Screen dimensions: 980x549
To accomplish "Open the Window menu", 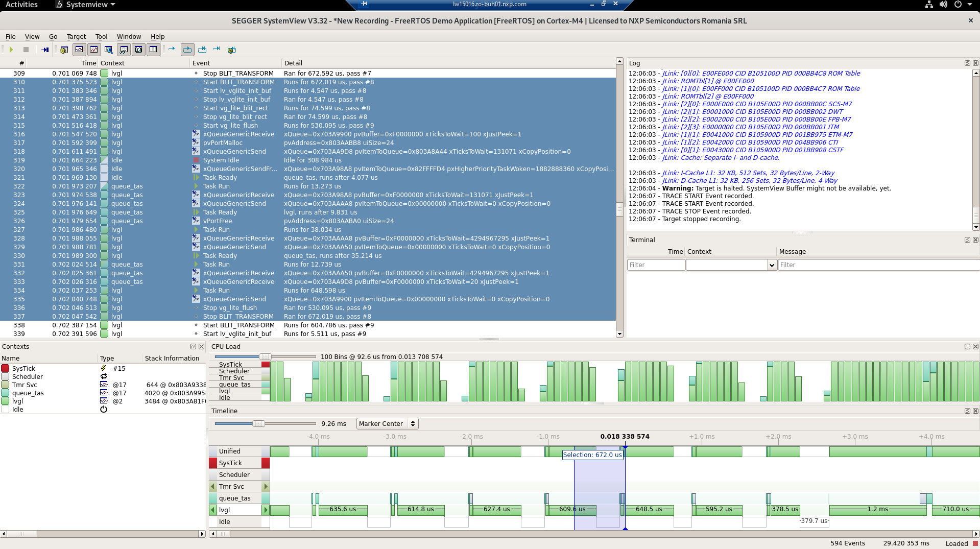I will [129, 36].
